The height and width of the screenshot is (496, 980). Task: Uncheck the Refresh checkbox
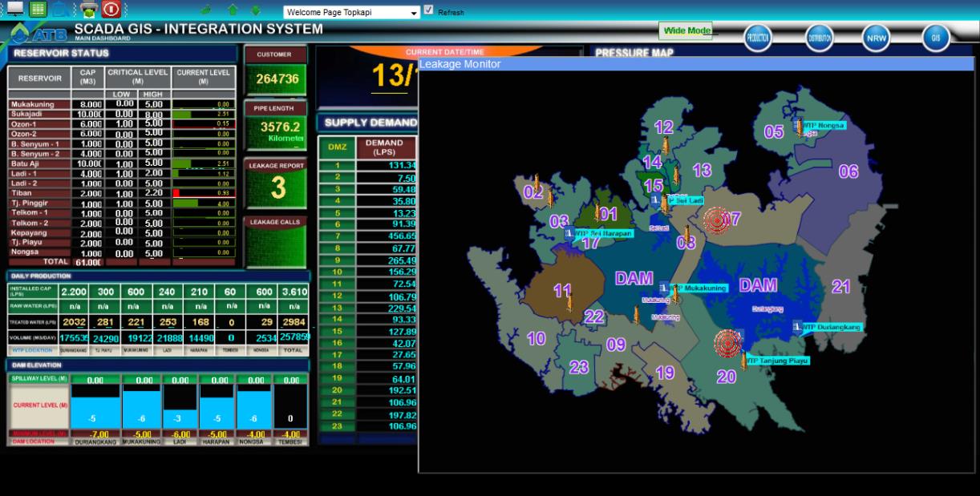pos(428,10)
